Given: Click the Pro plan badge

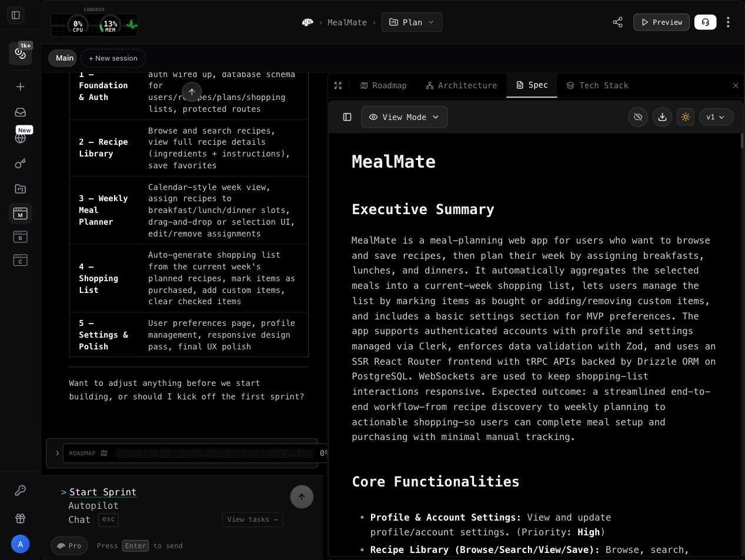Looking at the screenshot, I should click(69, 546).
